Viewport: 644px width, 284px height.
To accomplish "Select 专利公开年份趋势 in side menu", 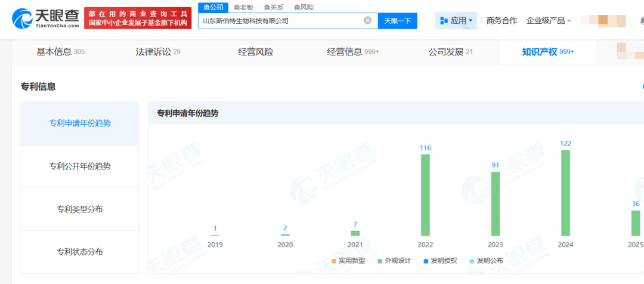I will pos(80,166).
